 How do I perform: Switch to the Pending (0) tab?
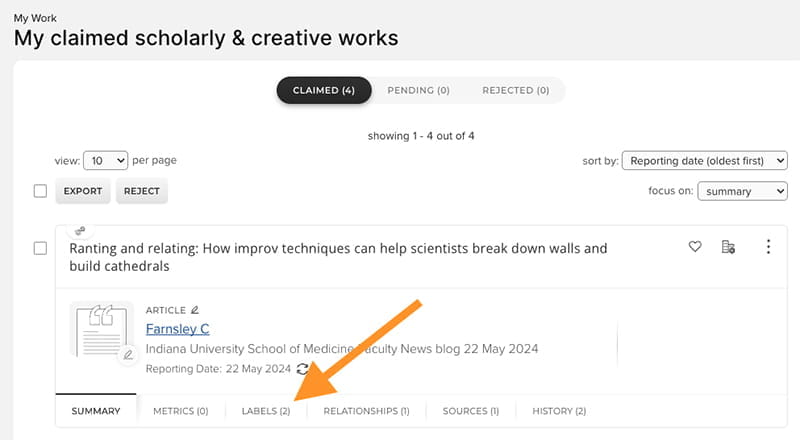(x=418, y=90)
